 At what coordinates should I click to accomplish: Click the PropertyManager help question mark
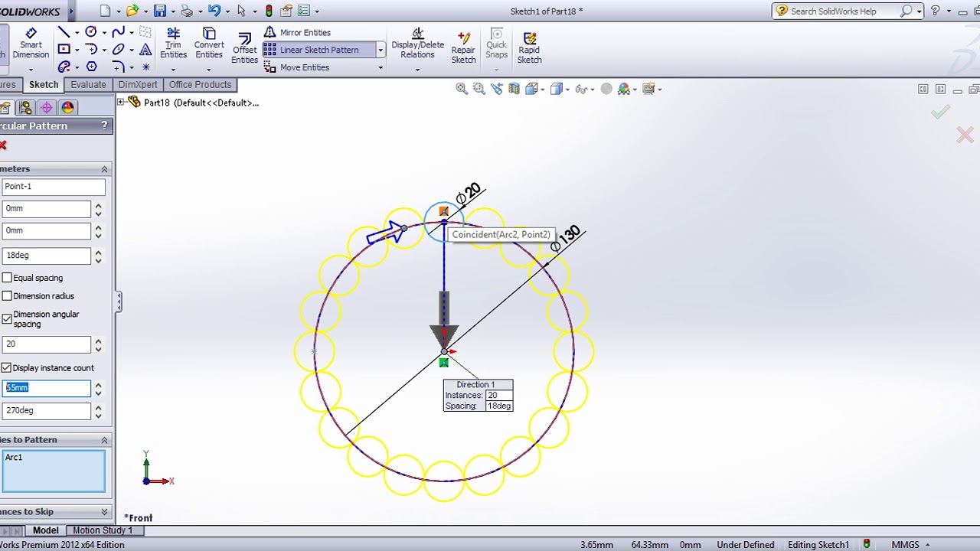(x=104, y=126)
